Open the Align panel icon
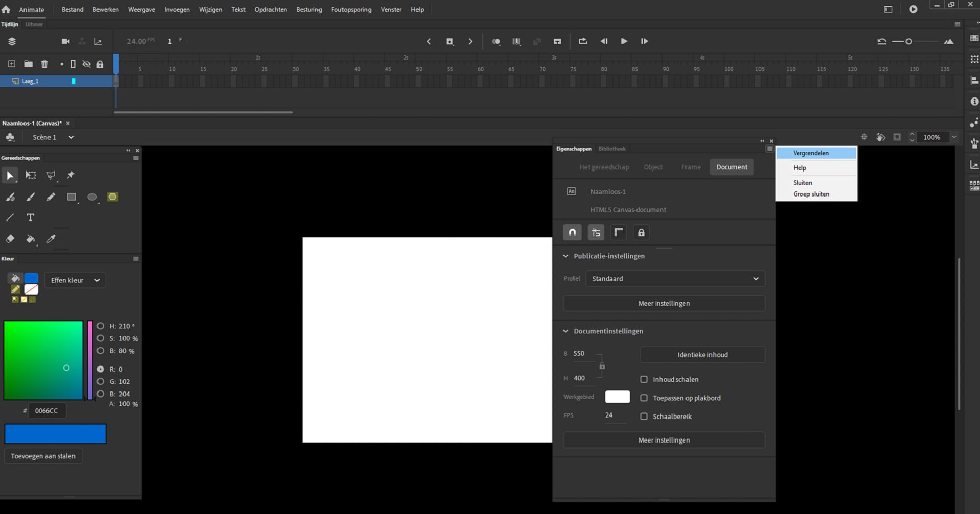The width and height of the screenshot is (980, 514). pos(974,80)
